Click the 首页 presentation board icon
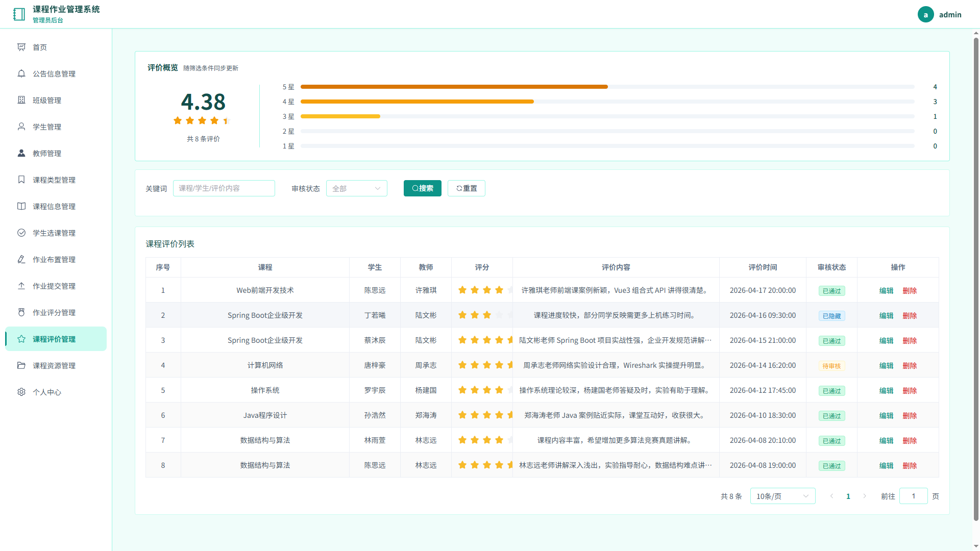 [x=21, y=47]
